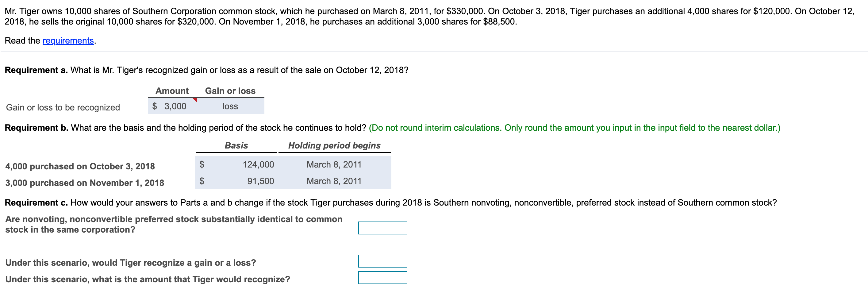Open the requirements link
The height and width of the screenshot is (297, 868).
click(68, 41)
